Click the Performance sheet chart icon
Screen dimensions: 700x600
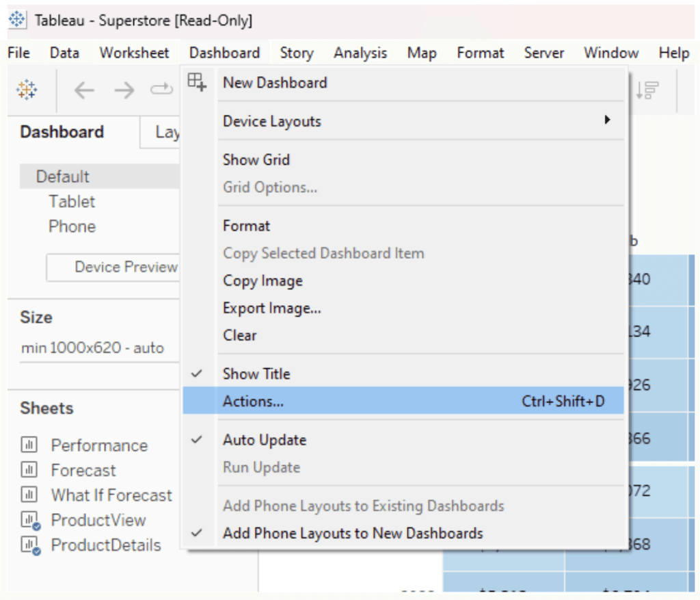[29, 446]
